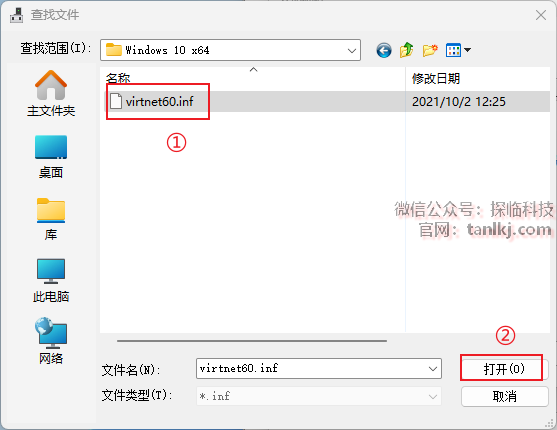Sort files by 修改日期 column header

click(x=436, y=78)
